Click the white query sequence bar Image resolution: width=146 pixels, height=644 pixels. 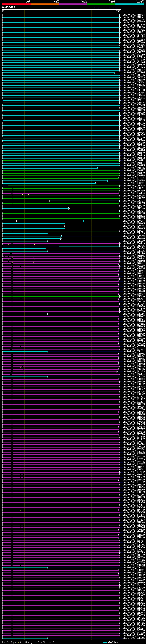click(x=61, y=10)
